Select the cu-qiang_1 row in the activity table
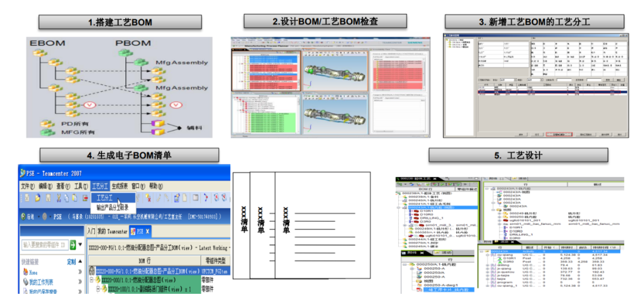The height and width of the screenshot is (307, 644). pos(550,286)
